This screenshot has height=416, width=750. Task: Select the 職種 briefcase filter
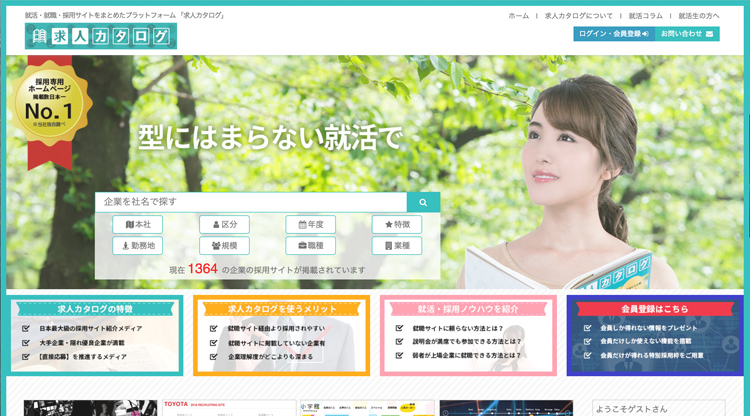click(x=310, y=245)
